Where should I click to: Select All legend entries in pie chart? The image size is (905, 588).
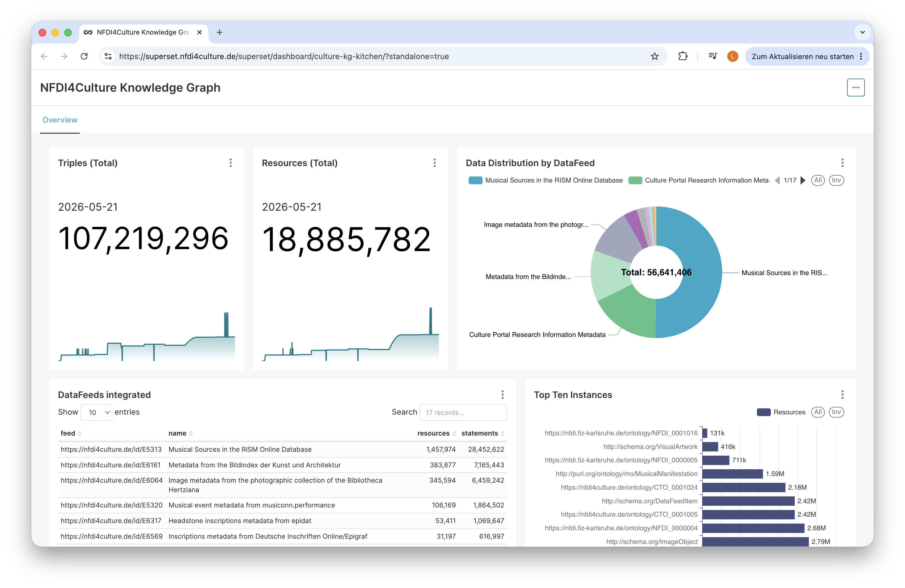(x=818, y=180)
